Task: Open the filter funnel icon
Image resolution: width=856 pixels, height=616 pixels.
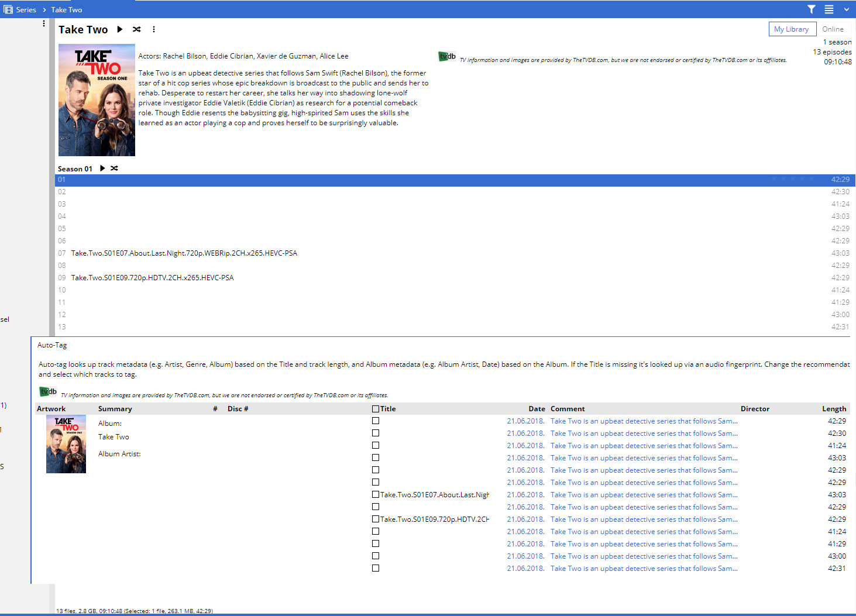Action: (812, 9)
